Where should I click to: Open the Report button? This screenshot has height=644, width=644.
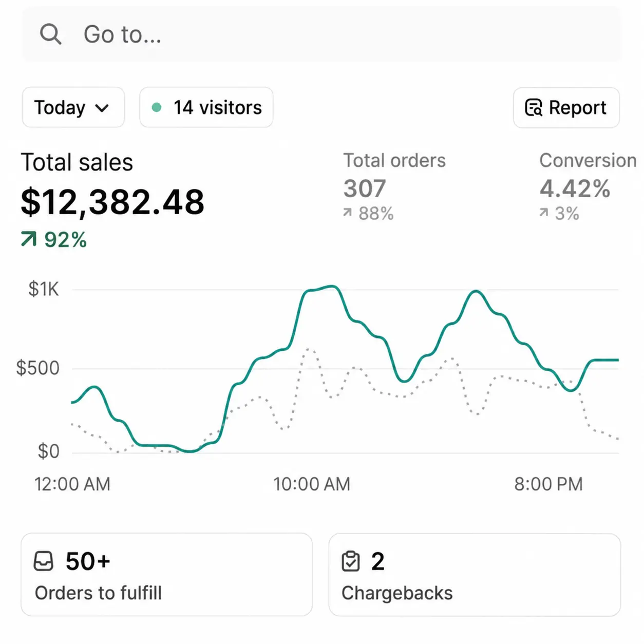tap(566, 107)
